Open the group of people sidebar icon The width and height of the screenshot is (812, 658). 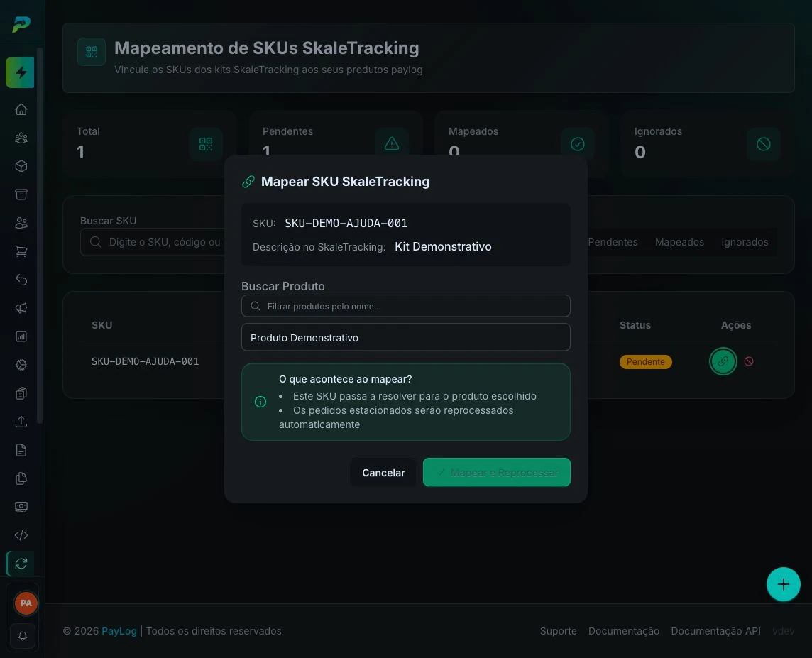[x=21, y=138]
